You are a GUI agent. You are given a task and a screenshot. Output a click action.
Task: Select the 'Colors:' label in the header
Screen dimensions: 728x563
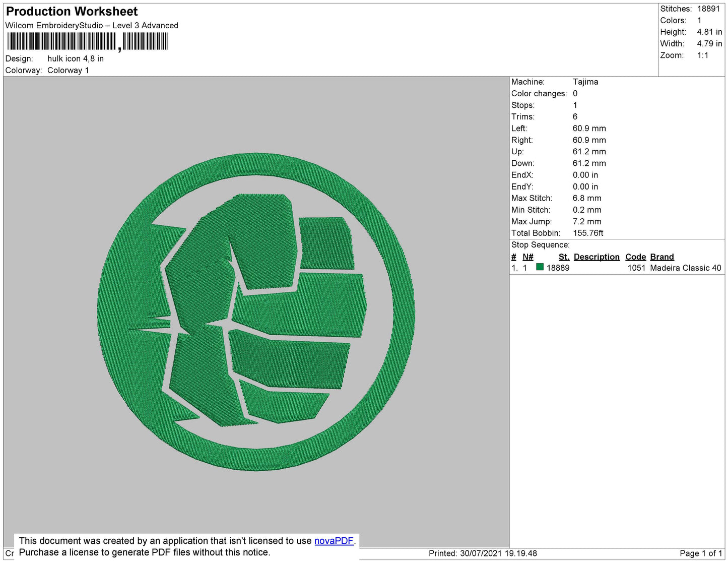(x=673, y=20)
